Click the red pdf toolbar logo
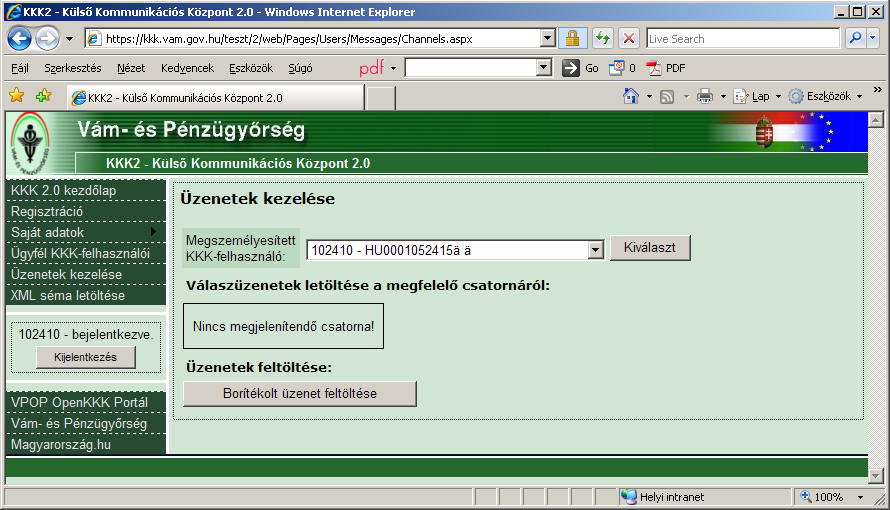The height and width of the screenshot is (510, 890). [371, 68]
